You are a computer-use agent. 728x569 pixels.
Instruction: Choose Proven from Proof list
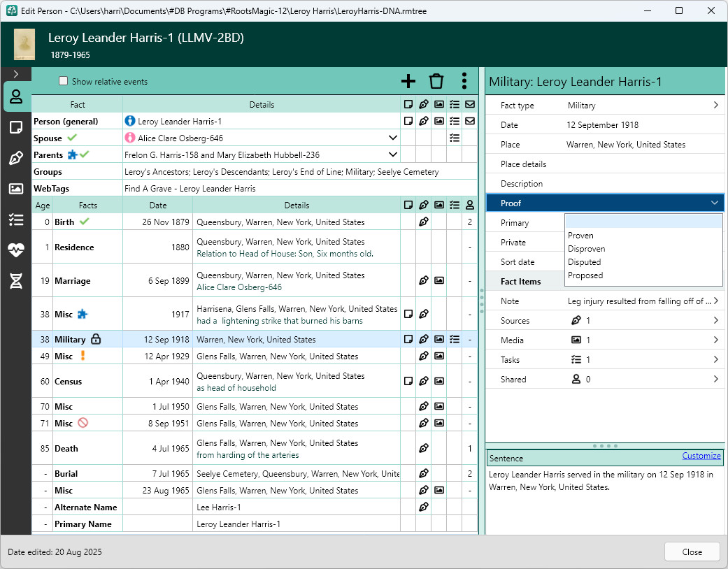643,236
